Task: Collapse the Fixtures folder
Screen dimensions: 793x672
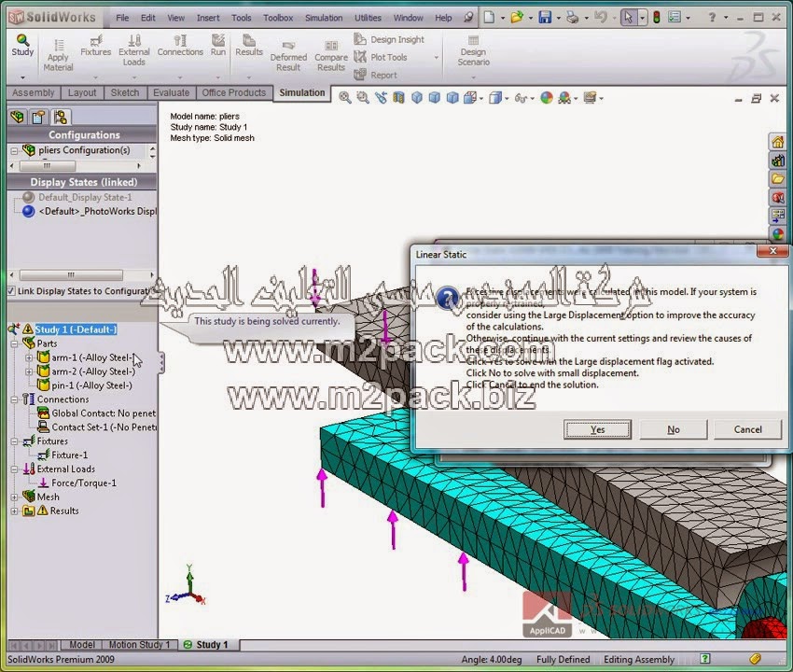Action: 14,441
